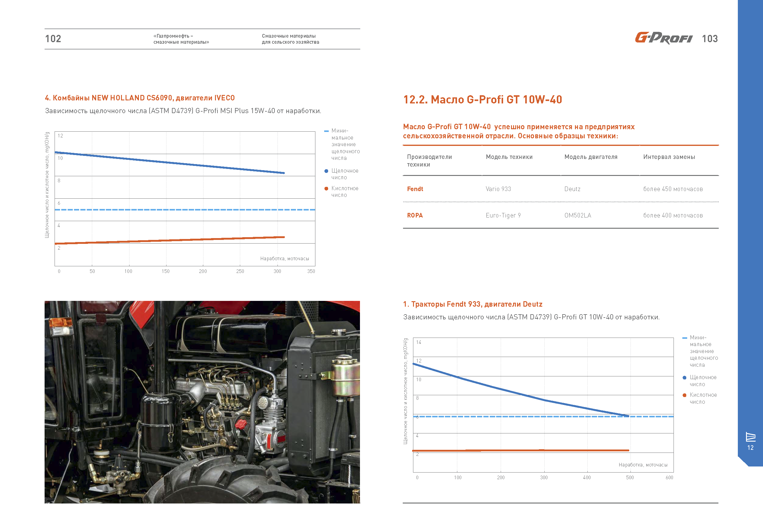Click the blue alkaline number line in left chart
The height and width of the screenshot is (532, 763).
pyautogui.click(x=170, y=163)
